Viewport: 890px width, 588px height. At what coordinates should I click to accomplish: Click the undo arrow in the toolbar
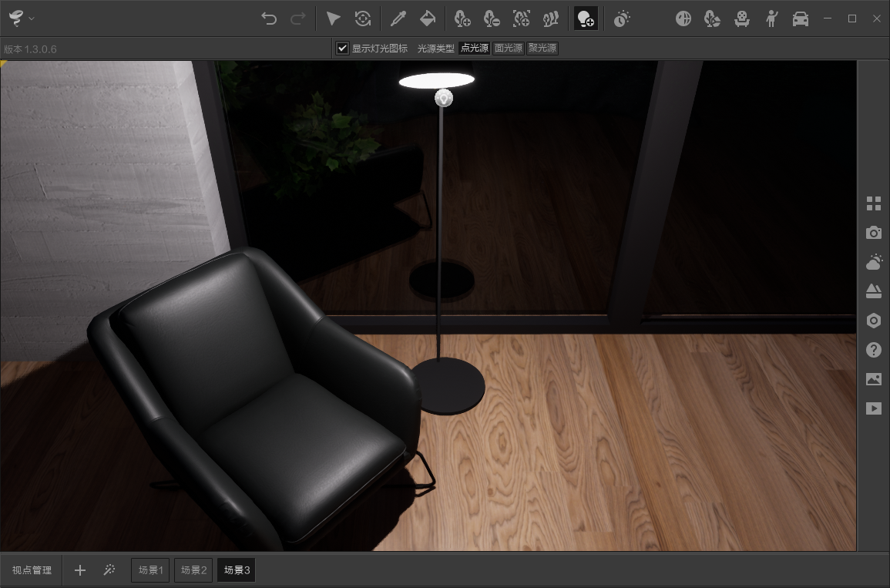point(269,18)
